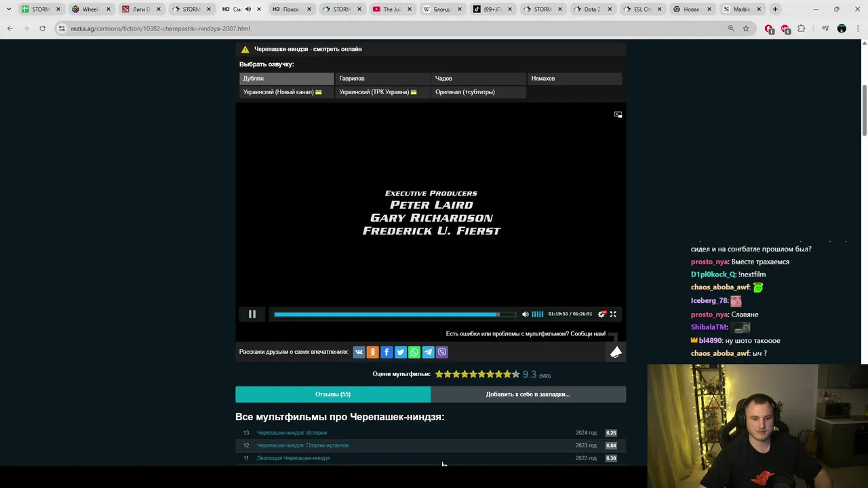Screen dimensions: 868x488
Task: Click the address bar URL
Action: pos(160,28)
